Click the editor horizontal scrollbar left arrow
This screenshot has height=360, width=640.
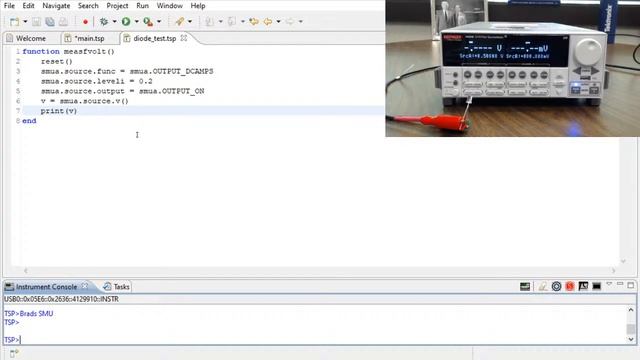[x=26, y=271]
